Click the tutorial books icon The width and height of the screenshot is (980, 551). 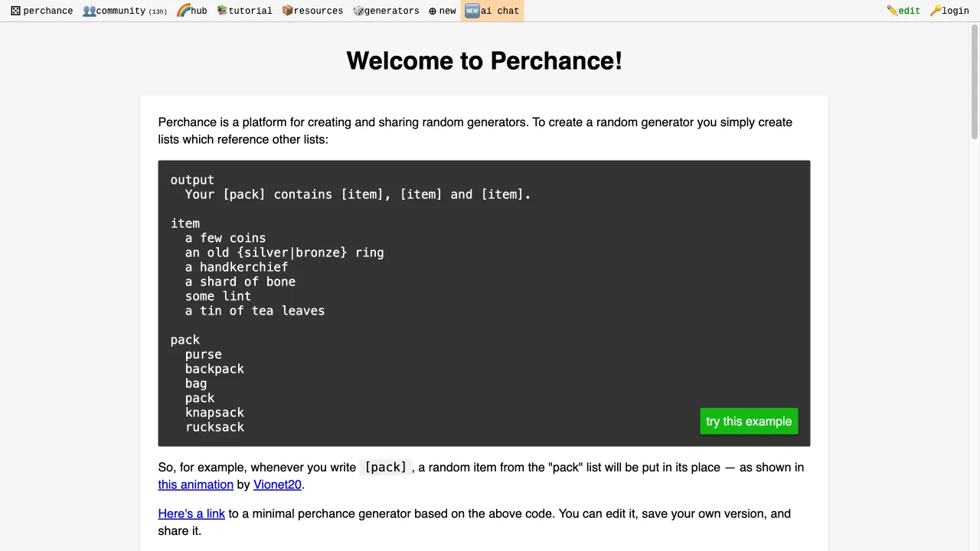(222, 11)
